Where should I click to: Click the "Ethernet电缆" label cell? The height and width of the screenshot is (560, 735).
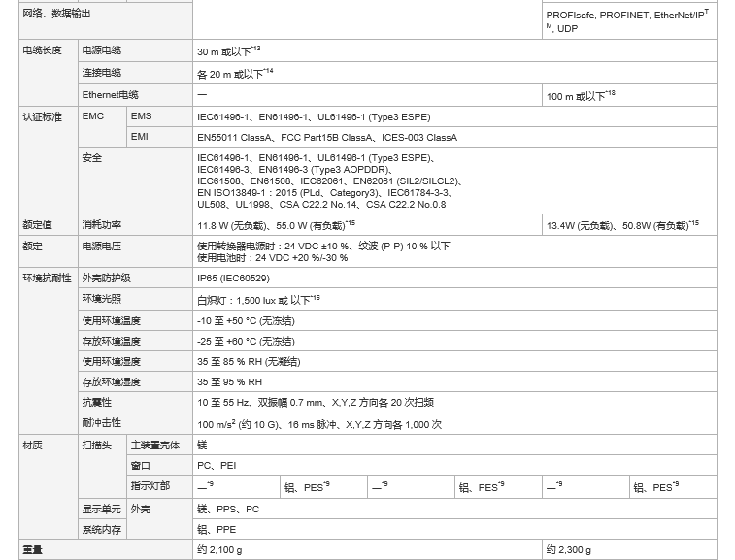[x=110, y=95]
